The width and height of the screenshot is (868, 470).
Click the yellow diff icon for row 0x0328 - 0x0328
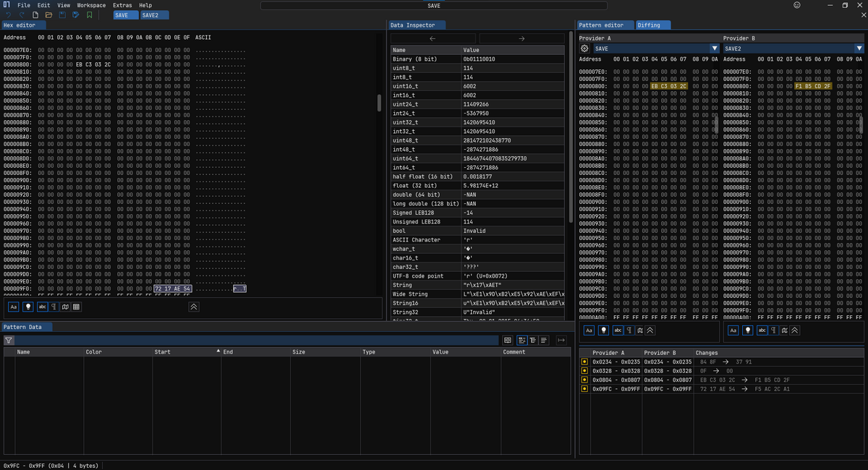(584, 370)
